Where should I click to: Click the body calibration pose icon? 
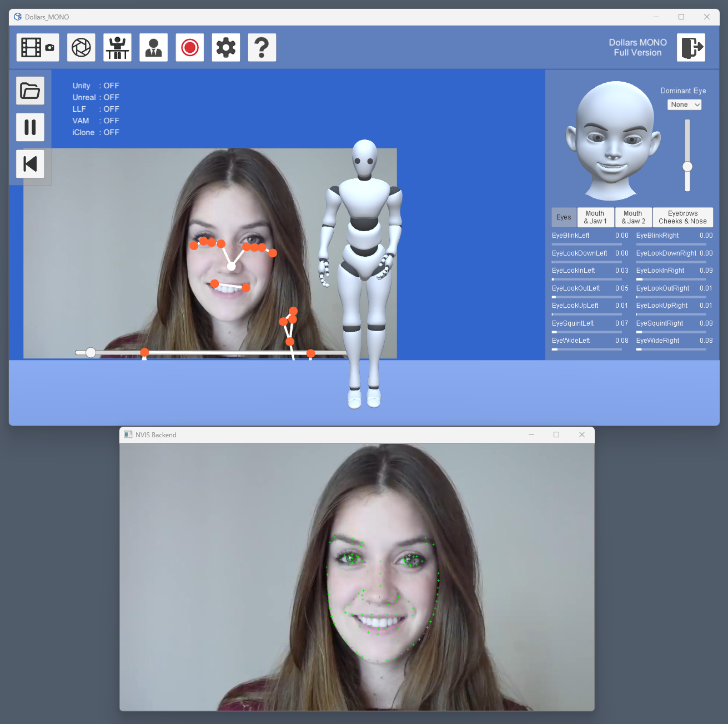tap(117, 48)
